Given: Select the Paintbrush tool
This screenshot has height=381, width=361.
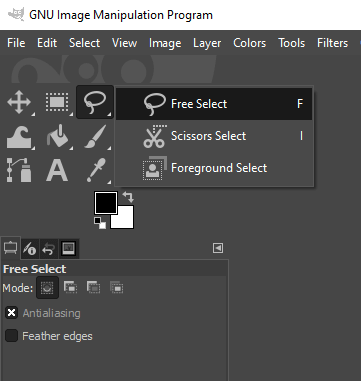Looking at the screenshot, I should tap(95, 137).
